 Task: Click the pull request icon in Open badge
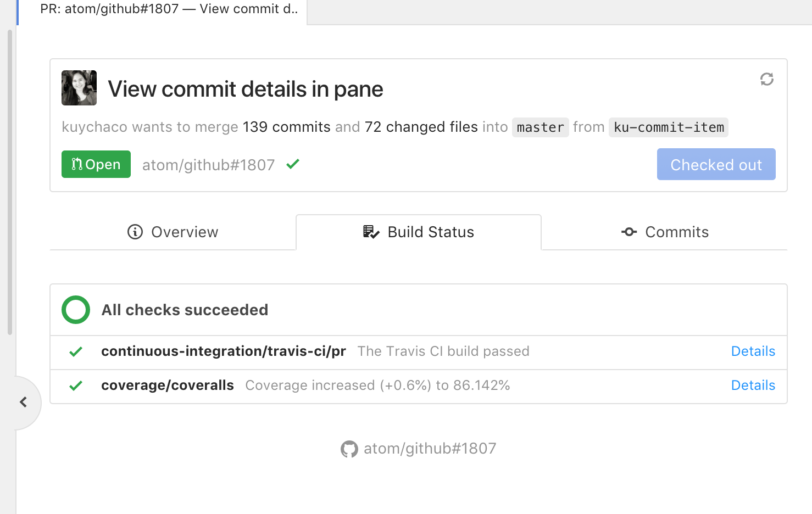[x=77, y=164]
